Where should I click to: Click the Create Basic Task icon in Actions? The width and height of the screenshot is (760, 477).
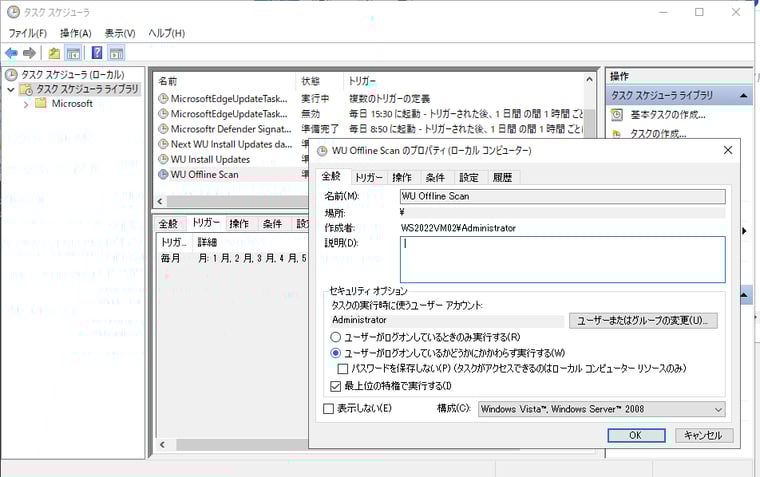tap(617, 115)
